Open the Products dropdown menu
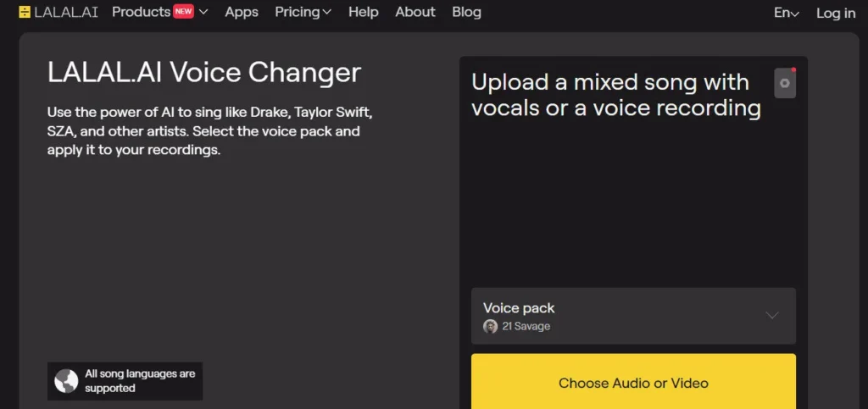The width and height of the screenshot is (868, 409). [141, 13]
